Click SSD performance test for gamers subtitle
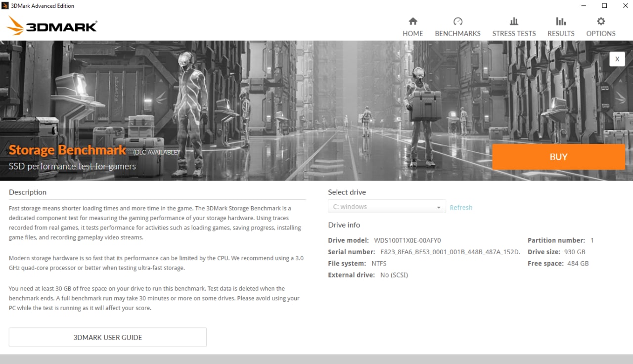This screenshot has width=633, height=364. tap(72, 166)
